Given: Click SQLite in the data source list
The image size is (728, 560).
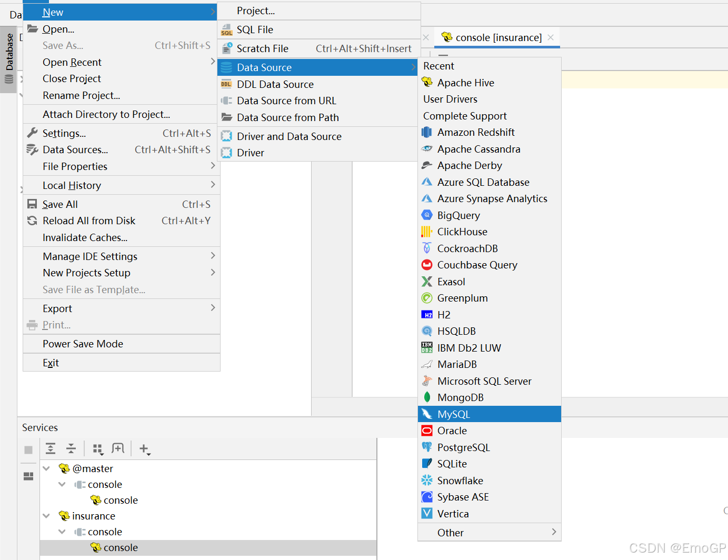Looking at the screenshot, I should [490, 464].
